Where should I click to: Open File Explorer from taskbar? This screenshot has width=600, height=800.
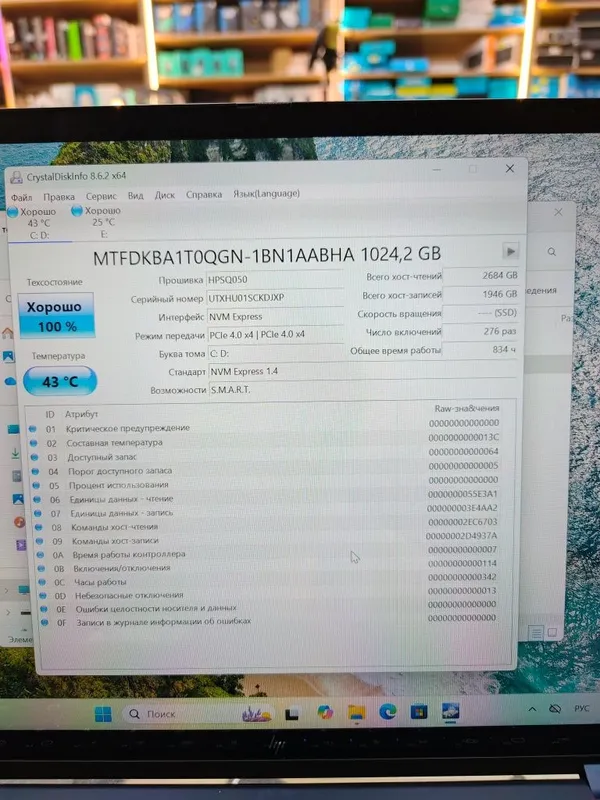tap(357, 712)
